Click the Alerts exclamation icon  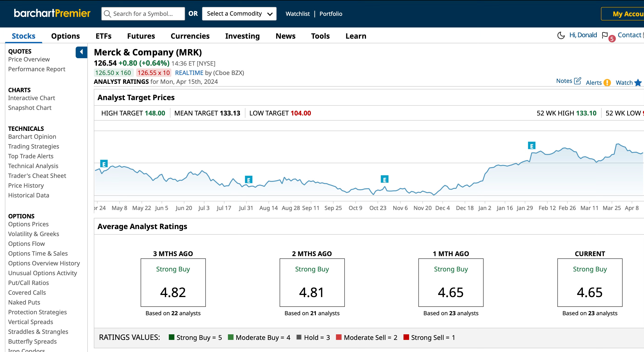click(x=607, y=82)
